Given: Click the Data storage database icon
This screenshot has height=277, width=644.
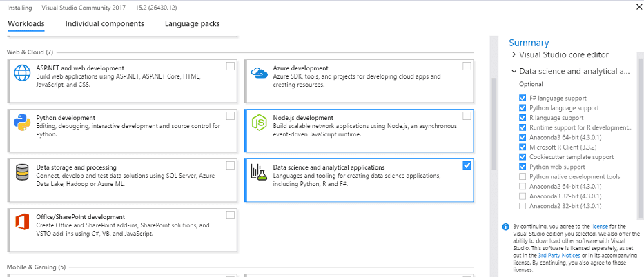Looking at the screenshot, I should pyautogui.click(x=23, y=172).
